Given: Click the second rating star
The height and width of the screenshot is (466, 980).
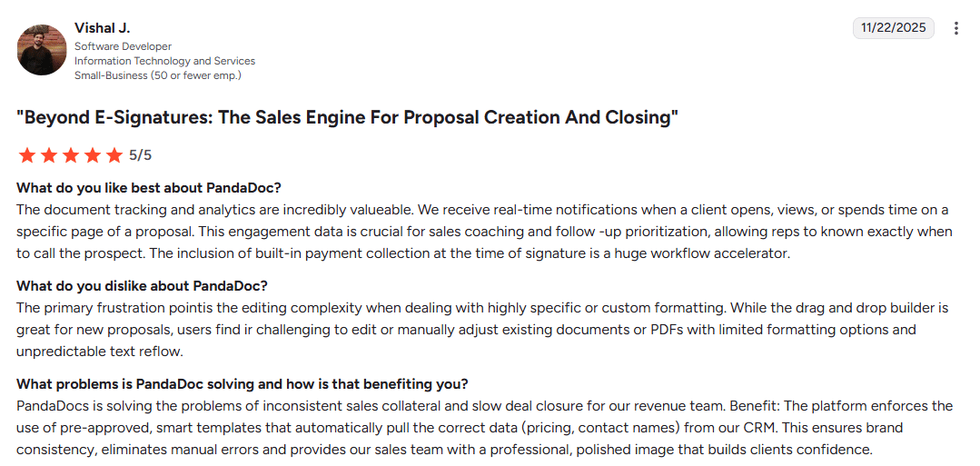Looking at the screenshot, I should 48,155.
